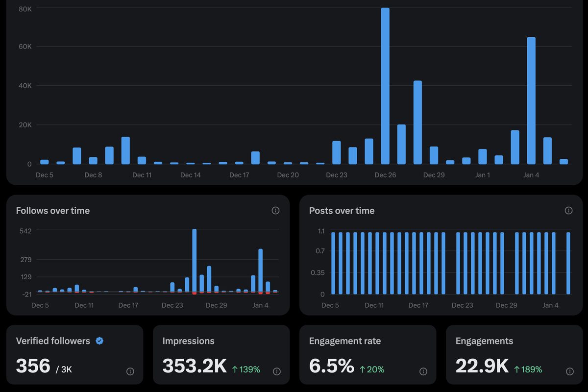Select the last bar in Posts over time
588x392 pixels.
(x=568, y=263)
